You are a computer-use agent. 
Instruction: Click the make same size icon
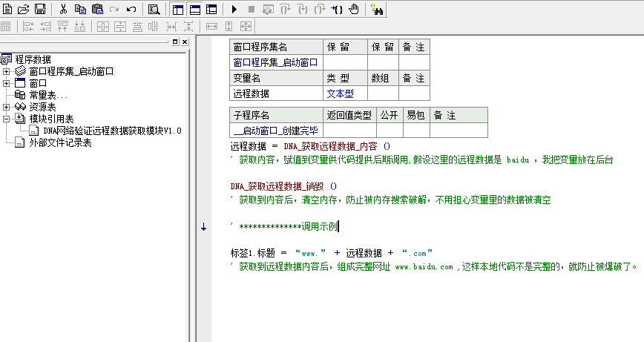(x=246, y=27)
